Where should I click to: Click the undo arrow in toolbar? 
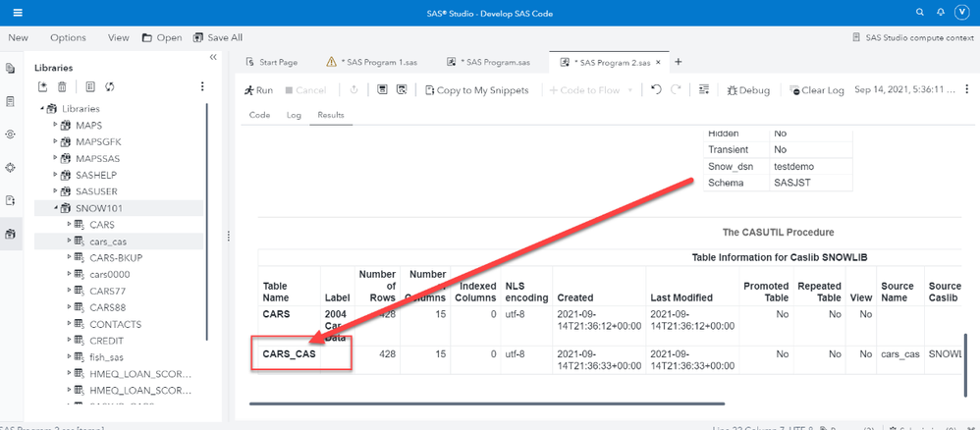(656, 89)
